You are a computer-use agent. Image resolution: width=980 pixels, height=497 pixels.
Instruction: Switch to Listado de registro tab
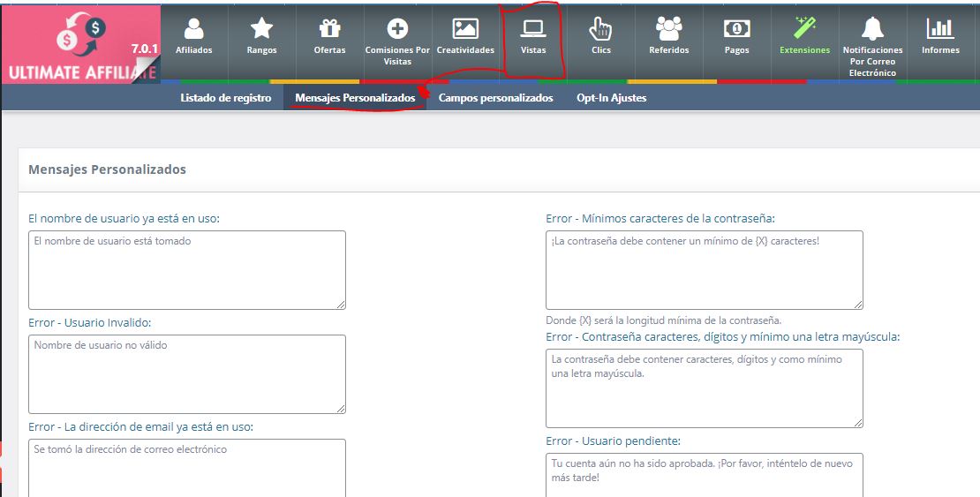pyautogui.click(x=226, y=98)
